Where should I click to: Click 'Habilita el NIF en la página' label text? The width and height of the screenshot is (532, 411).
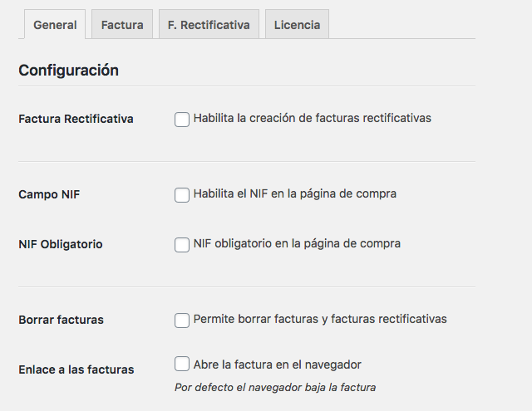coord(268,193)
